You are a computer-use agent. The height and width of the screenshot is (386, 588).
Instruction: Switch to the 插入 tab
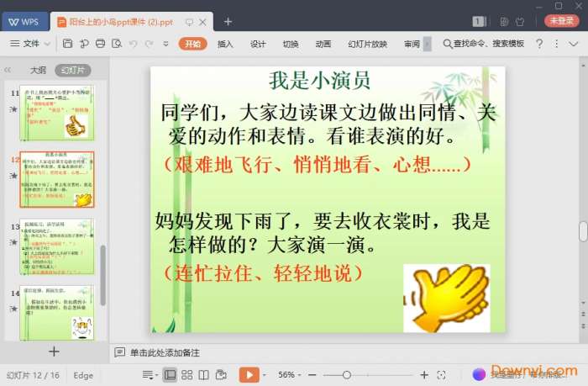click(x=225, y=44)
